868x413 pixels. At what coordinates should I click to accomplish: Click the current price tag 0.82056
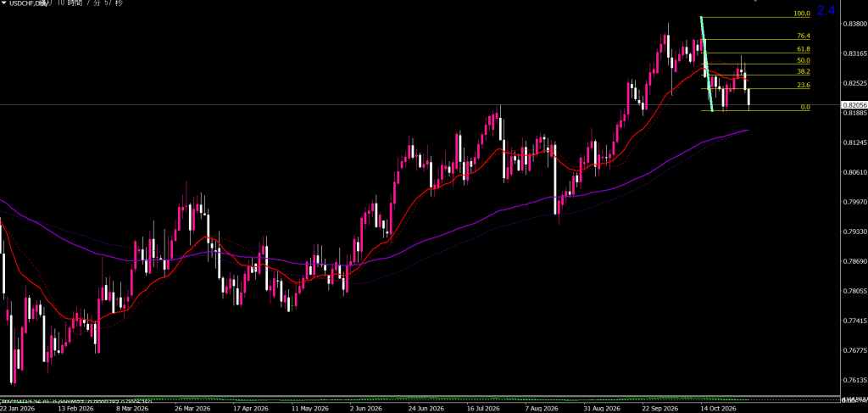(854, 104)
